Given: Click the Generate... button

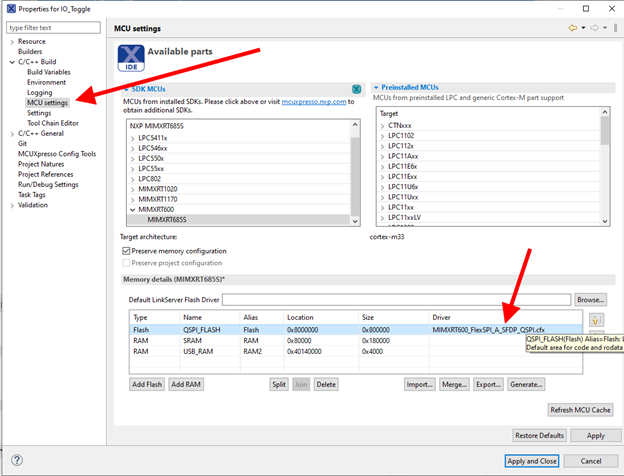Looking at the screenshot, I should click(526, 384).
